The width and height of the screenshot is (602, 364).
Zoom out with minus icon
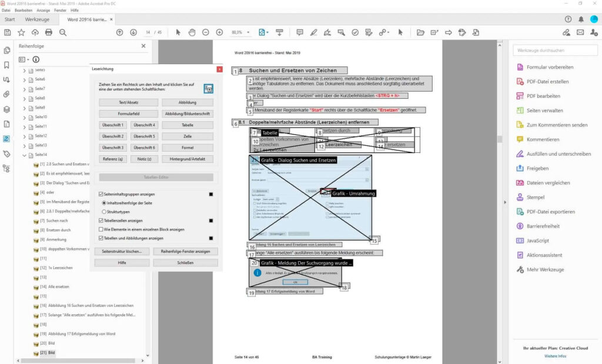[x=206, y=33]
